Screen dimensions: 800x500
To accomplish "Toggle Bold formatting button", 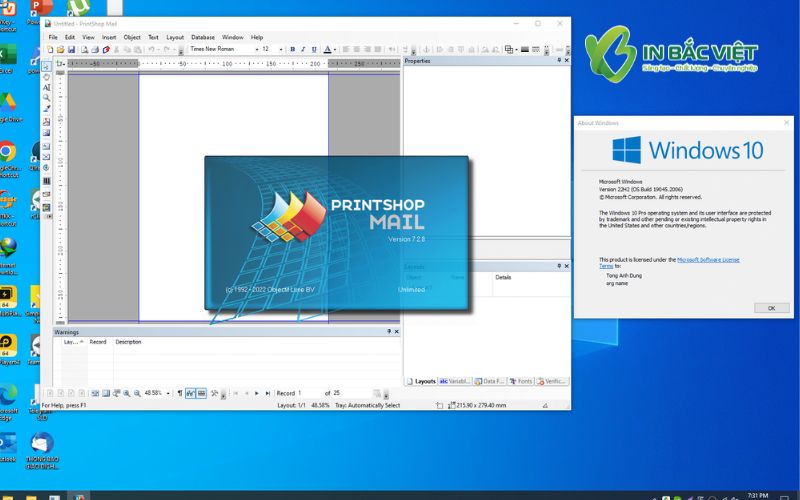I will click(x=292, y=49).
